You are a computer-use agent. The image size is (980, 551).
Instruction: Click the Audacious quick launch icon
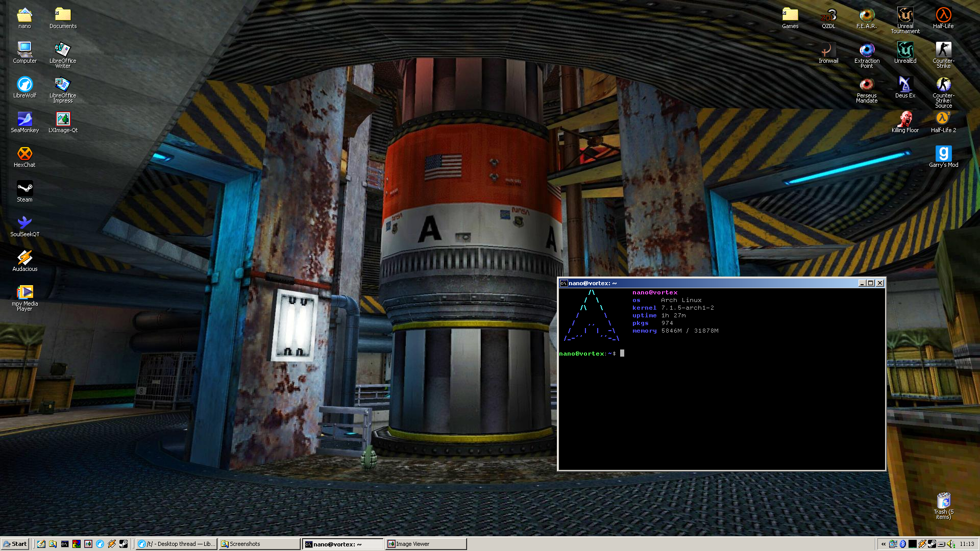[112, 544]
